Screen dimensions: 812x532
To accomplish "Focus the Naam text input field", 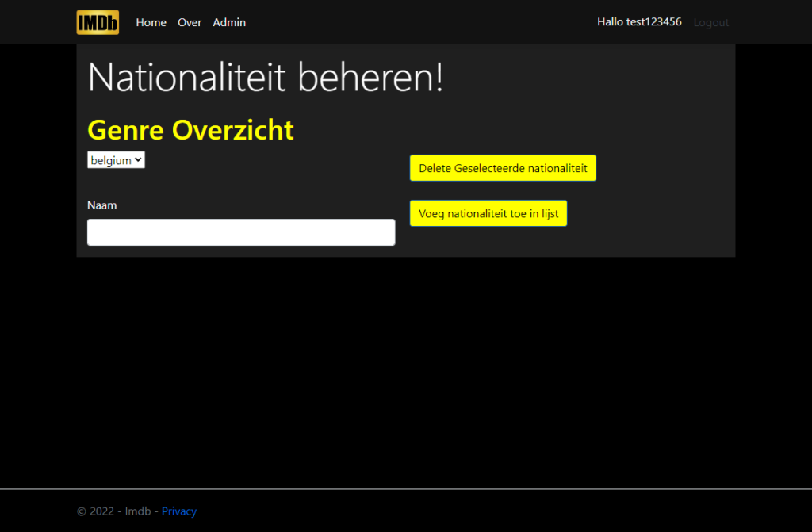I will [x=241, y=232].
